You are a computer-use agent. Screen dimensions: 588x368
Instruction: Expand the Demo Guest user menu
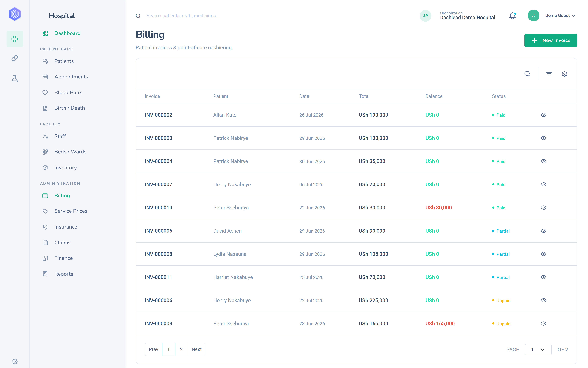pyautogui.click(x=560, y=16)
